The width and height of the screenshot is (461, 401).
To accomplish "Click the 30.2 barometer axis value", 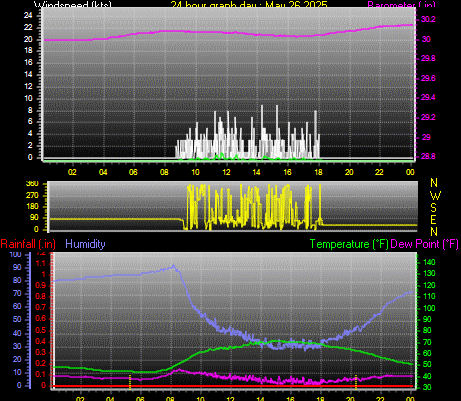I will 428,19.
